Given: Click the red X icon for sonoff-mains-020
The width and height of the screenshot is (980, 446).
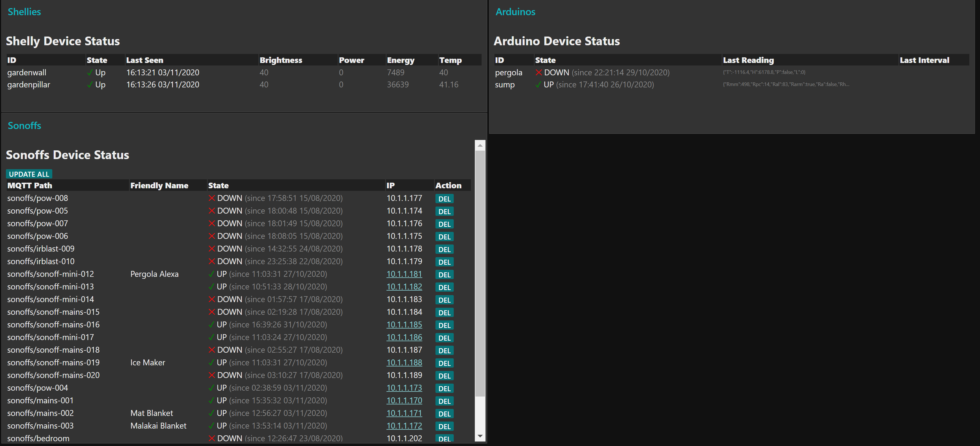Looking at the screenshot, I should pos(212,375).
